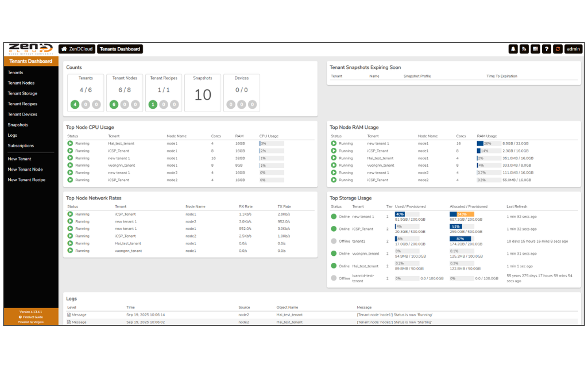Click the ZenDCloud home breadcrumb

[x=77, y=49]
